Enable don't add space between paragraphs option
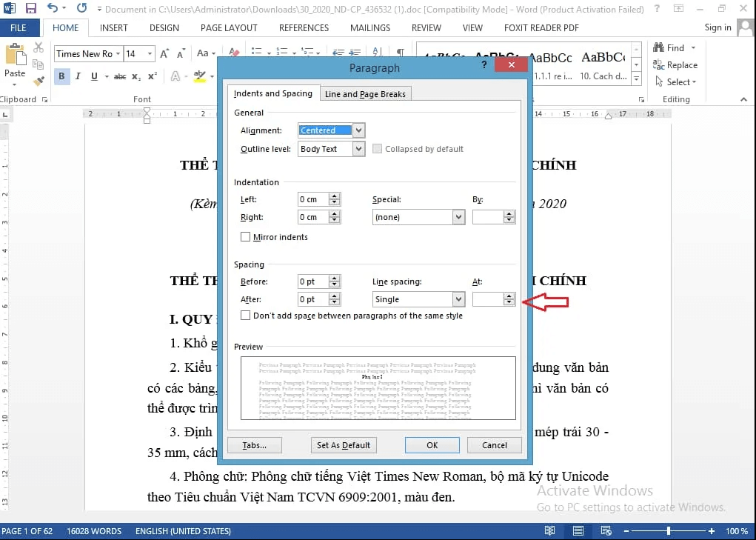The image size is (756, 540). (x=245, y=315)
